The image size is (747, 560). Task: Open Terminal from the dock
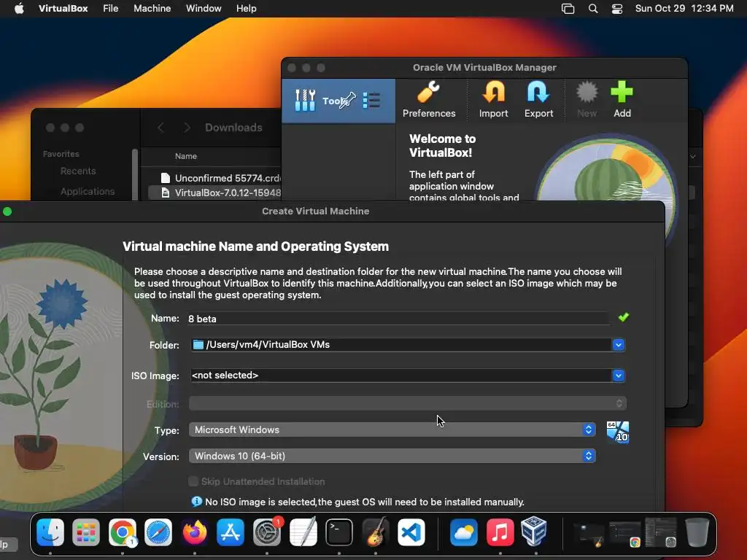coord(339,532)
